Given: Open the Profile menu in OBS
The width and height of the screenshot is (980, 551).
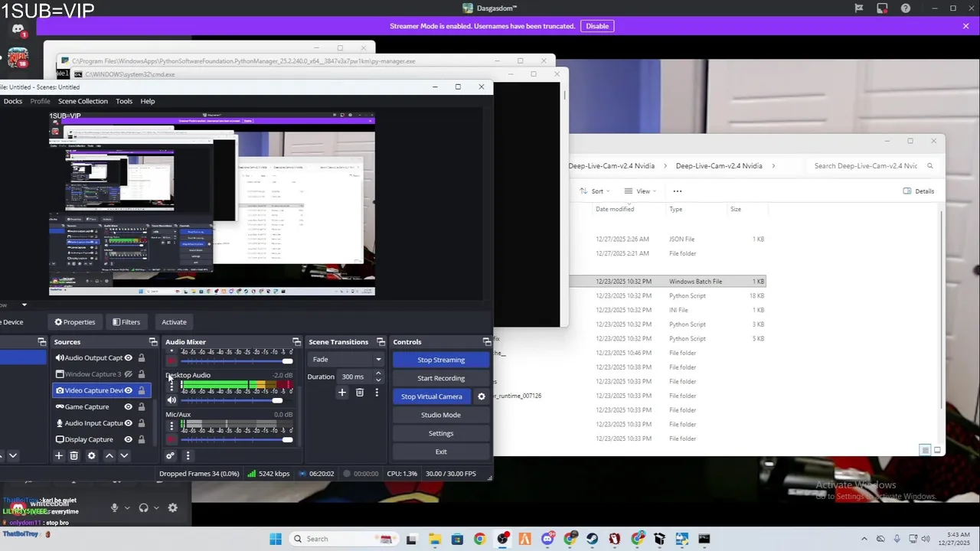Looking at the screenshot, I should click(40, 101).
